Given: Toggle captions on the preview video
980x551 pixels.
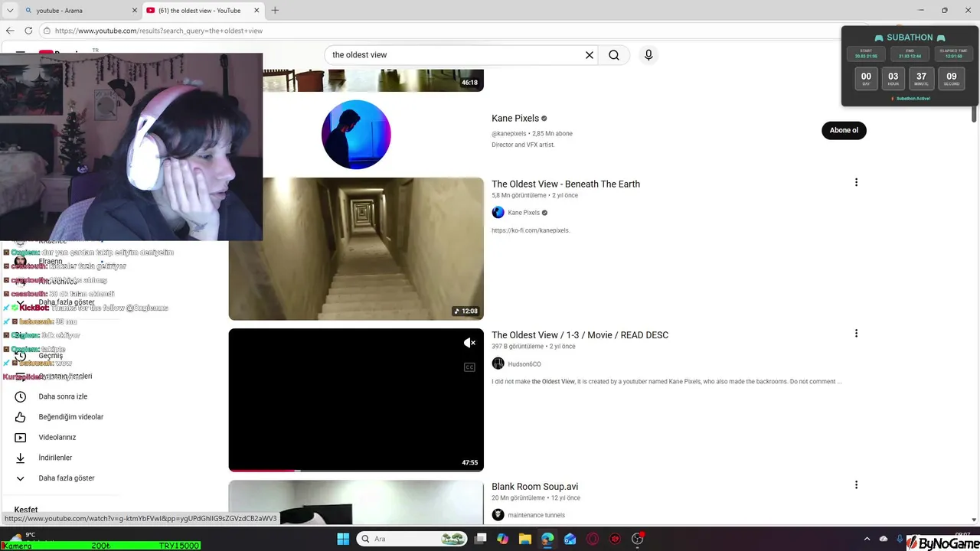Looking at the screenshot, I should (470, 367).
